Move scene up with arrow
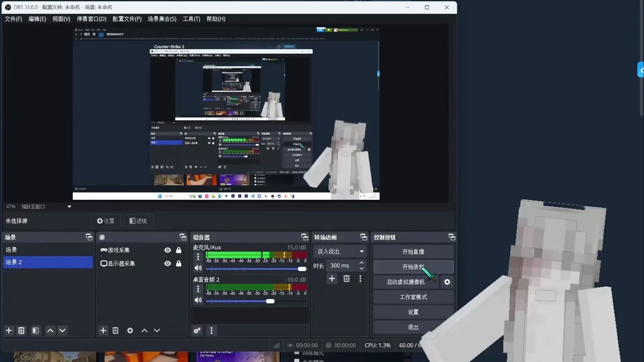This screenshot has height=362, width=644. (x=50, y=330)
